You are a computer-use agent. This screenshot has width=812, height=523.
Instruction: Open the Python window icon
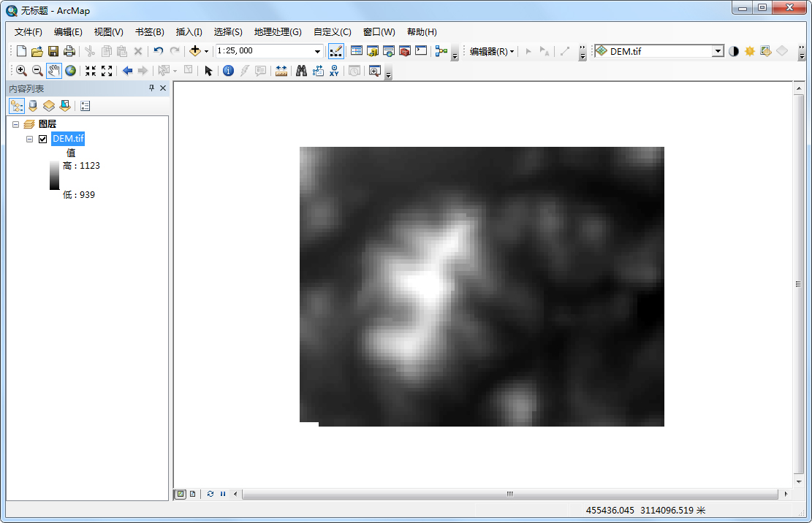click(421, 50)
